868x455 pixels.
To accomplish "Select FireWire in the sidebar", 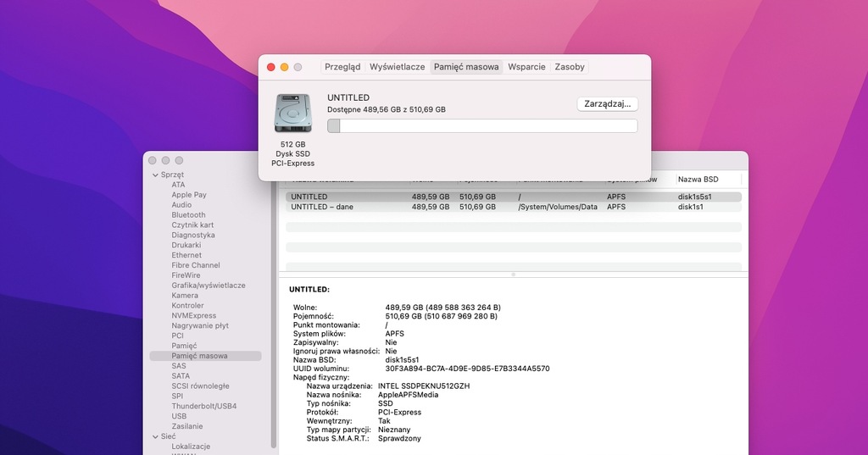I will [186, 275].
